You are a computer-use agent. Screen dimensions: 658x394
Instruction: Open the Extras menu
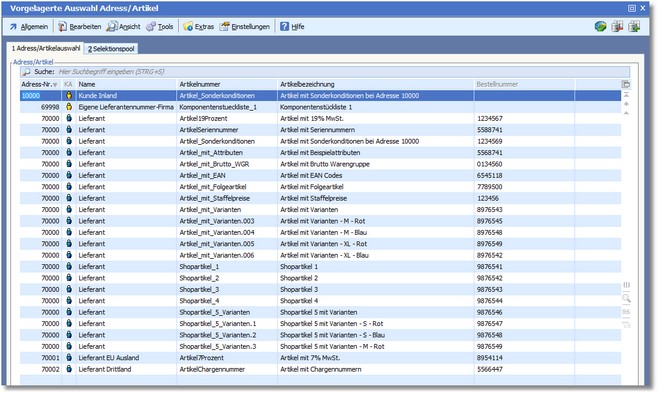point(198,26)
